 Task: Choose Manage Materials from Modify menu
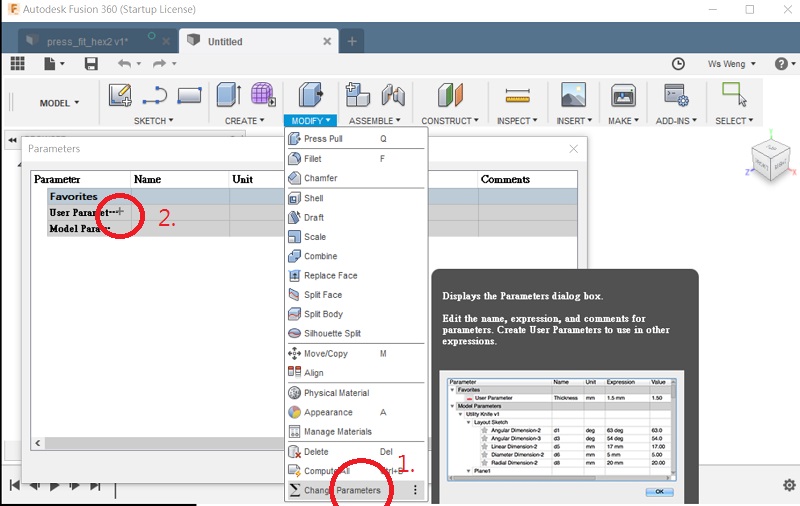[x=356, y=432]
